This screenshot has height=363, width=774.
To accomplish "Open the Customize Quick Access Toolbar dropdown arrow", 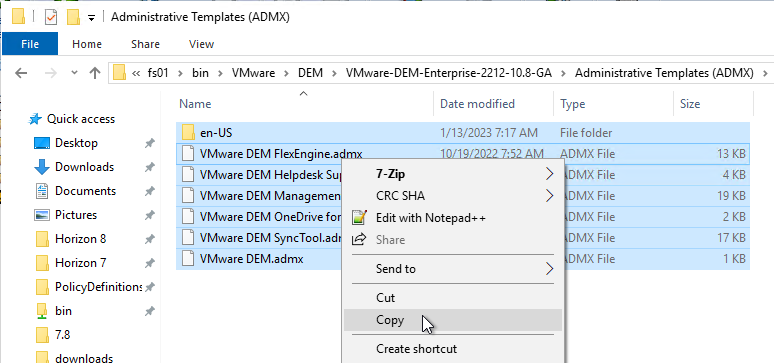I will coord(91,18).
